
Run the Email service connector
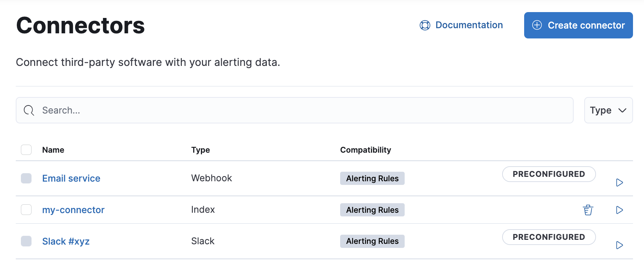pos(619,182)
